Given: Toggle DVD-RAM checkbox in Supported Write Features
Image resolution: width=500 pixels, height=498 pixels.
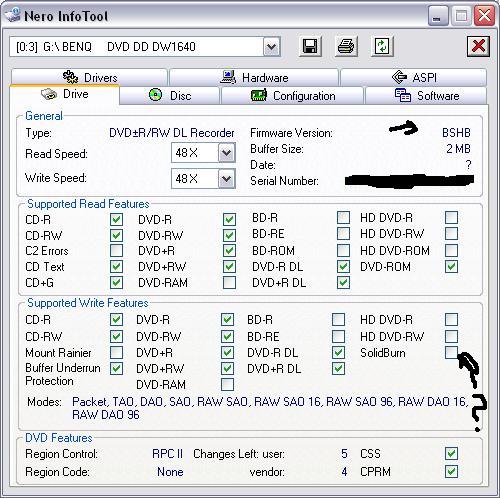Looking at the screenshot, I should point(227,384).
